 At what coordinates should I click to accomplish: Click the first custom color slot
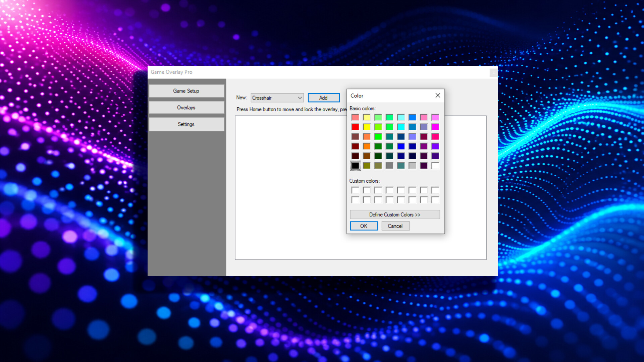click(x=355, y=190)
